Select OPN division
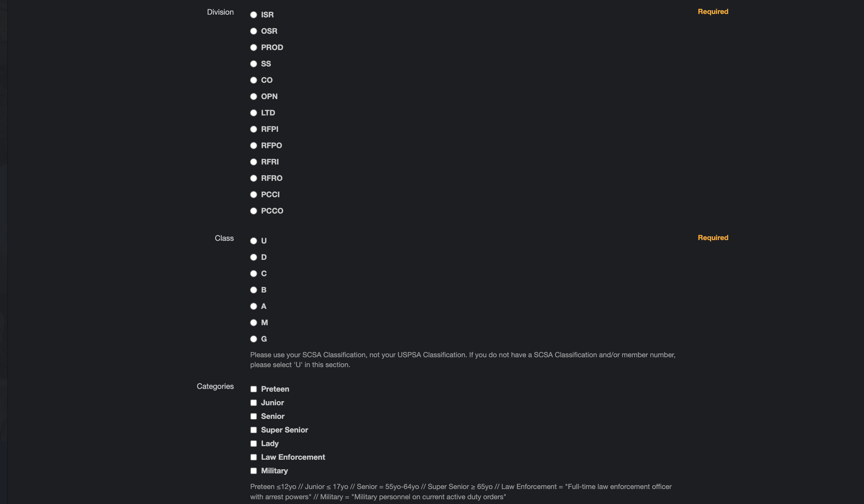This screenshot has width=864, height=504. coord(253,97)
